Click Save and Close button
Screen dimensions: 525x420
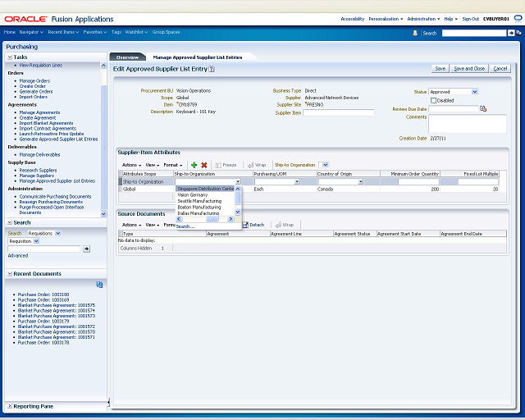469,69
